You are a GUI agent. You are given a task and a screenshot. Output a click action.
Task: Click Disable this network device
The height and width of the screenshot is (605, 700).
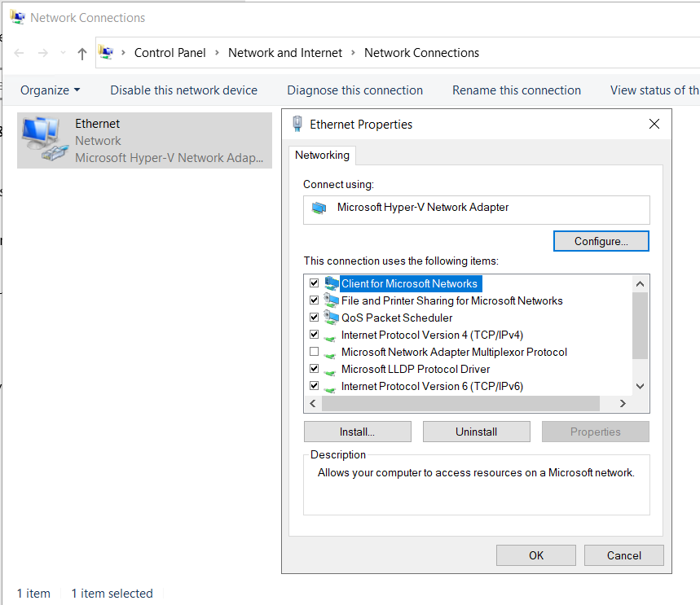[x=184, y=90]
